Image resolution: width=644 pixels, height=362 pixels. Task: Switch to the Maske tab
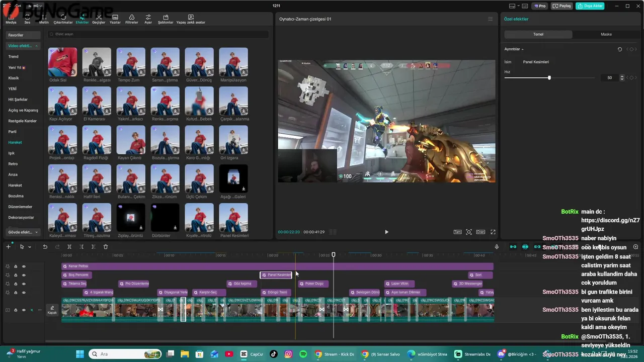pyautogui.click(x=606, y=34)
